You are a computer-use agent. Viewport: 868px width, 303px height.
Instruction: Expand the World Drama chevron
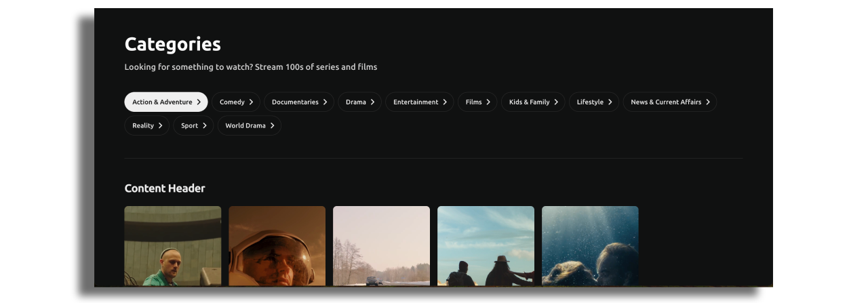[x=273, y=125]
